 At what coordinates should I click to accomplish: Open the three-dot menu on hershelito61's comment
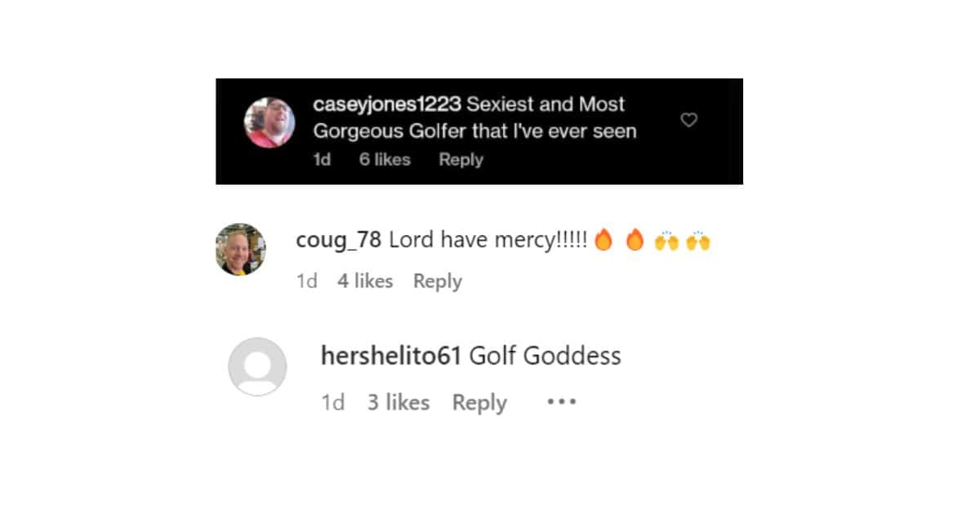click(x=562, y=402)
